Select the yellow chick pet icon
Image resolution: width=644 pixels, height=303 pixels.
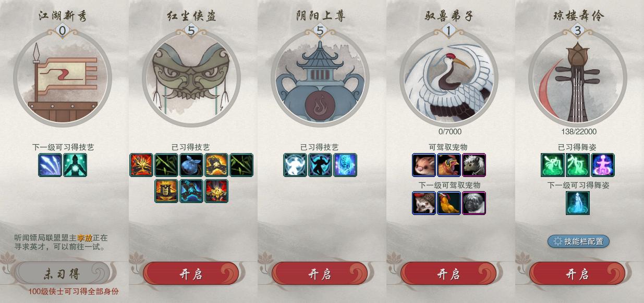point(449,203)
